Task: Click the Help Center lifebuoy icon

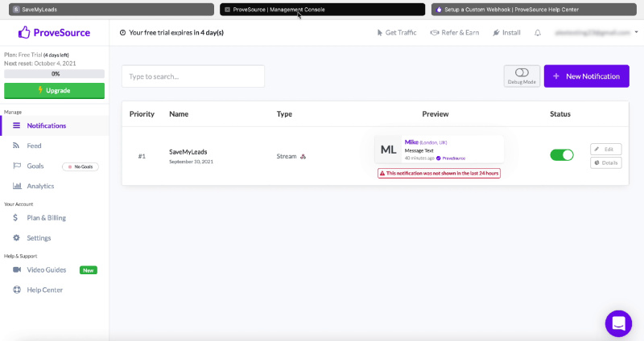Action: click(x=17, y=290)
